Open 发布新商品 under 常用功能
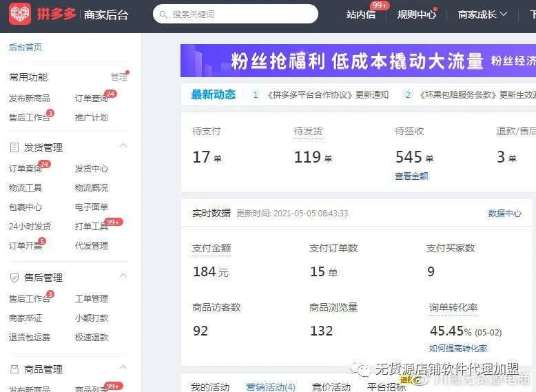Viewport: 536px width, 392px height. click(30, 99)
